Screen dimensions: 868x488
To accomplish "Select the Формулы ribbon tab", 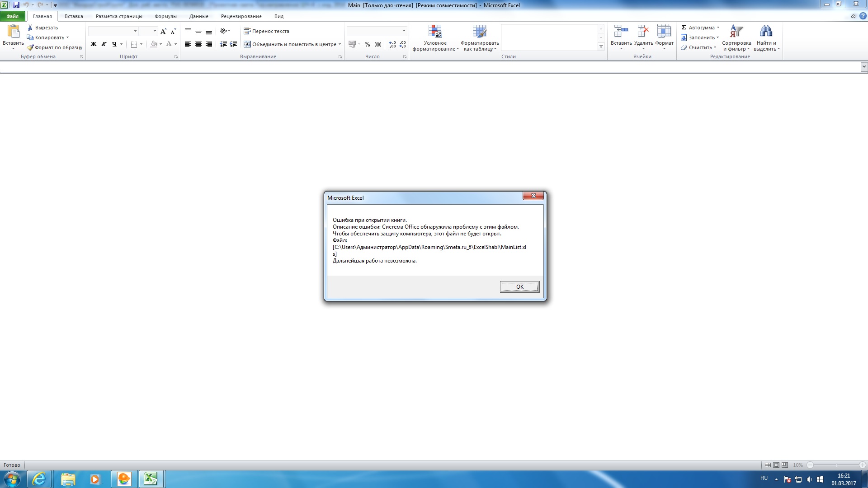I will 165,16.
